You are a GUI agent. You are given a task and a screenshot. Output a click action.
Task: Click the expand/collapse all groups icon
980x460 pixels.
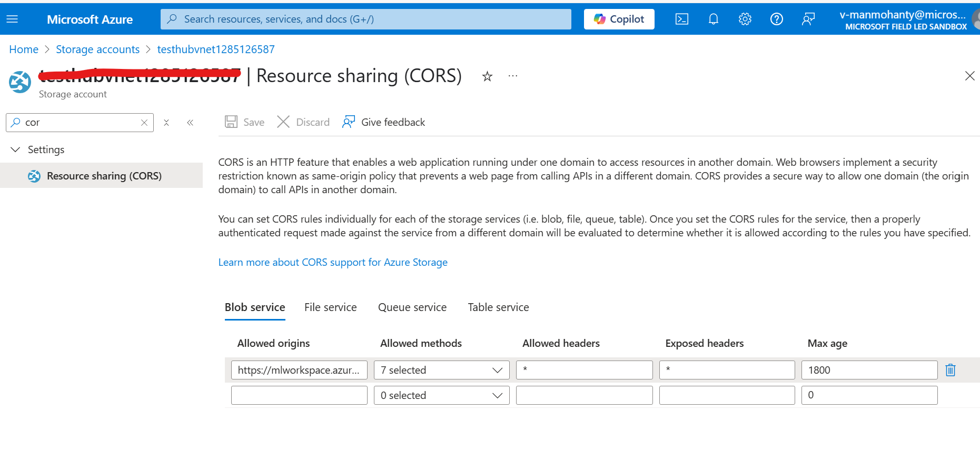click(x=166, y=123)
